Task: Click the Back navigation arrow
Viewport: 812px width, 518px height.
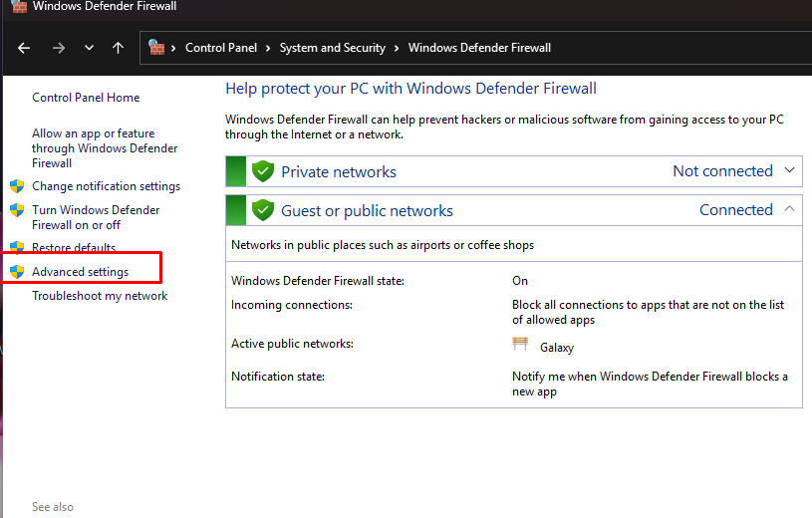Action: (x=24, y=48)
